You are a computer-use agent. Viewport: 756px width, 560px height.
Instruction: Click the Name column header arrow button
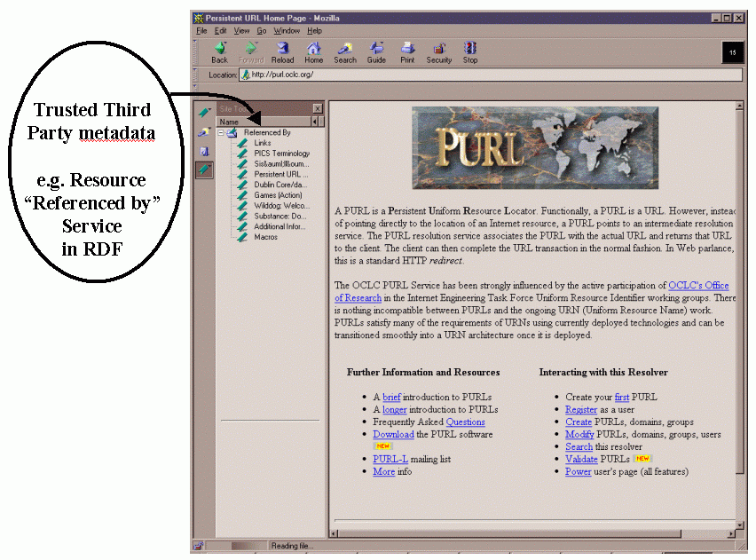313,122
